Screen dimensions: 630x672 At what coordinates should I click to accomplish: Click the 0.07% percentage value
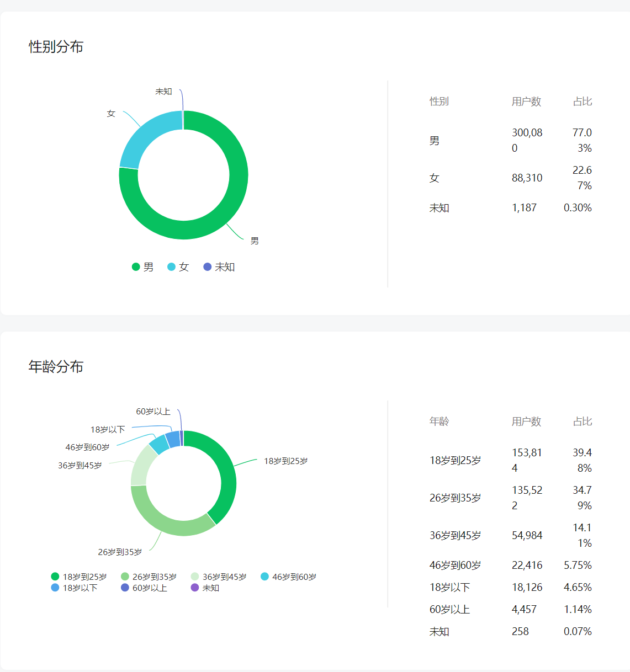(578, 632)
